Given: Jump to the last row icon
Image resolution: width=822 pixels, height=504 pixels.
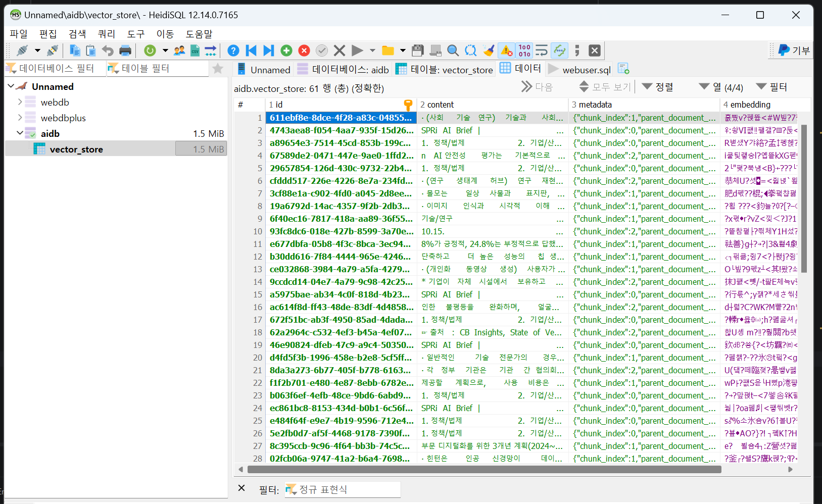Looking at the screenshot, I should [x=269, y=51].
